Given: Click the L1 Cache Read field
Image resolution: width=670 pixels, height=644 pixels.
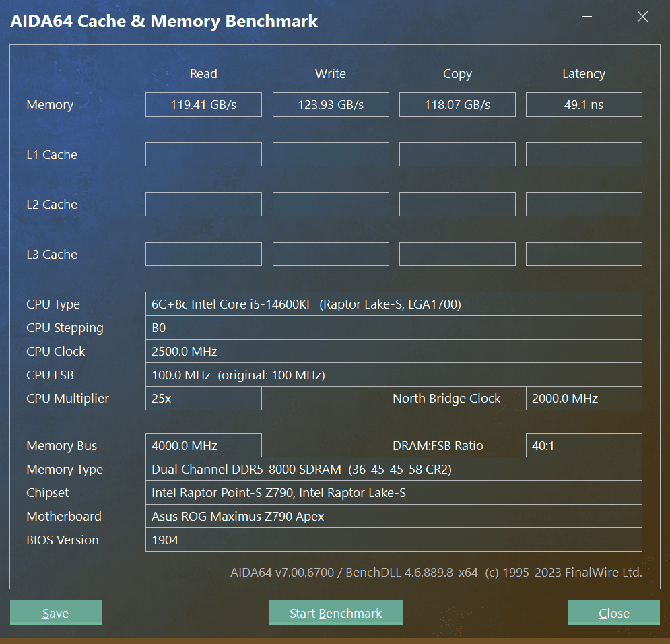Looking at the screenshot, I should click(203, 154).
